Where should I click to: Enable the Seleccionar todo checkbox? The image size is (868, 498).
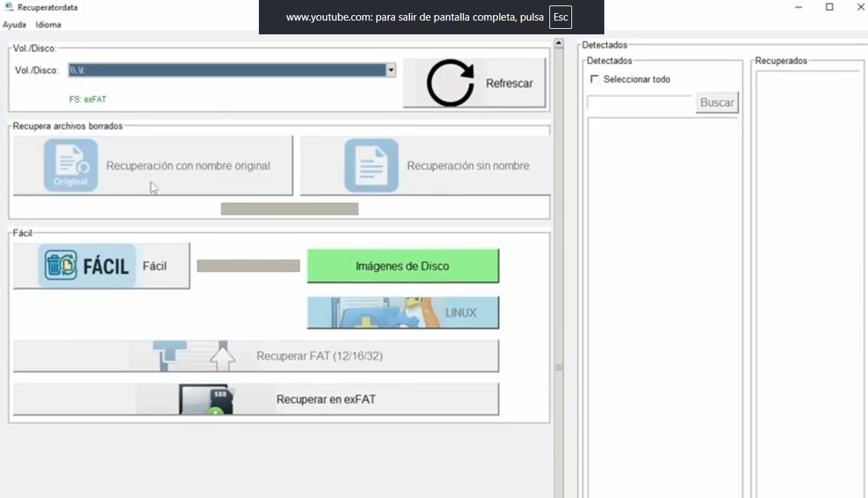[x=595, y=79]
